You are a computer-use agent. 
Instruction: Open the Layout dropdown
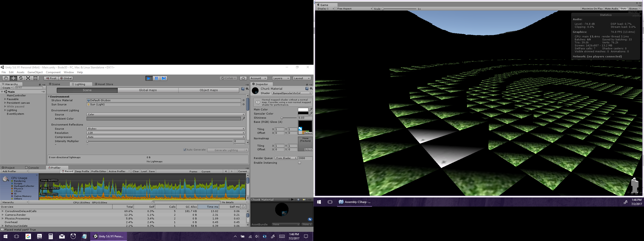[302, 78]
